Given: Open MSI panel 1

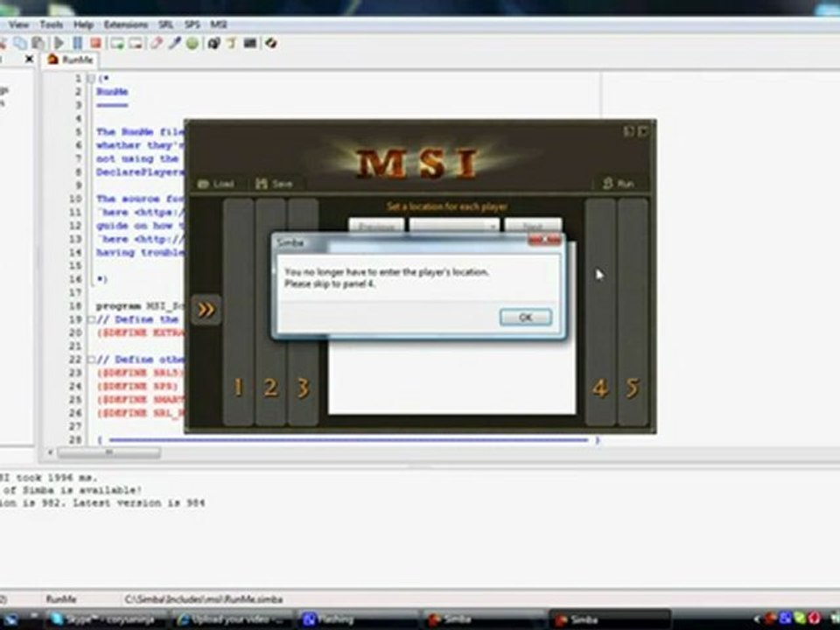Looking at the screenshot, I should (238, 311).
